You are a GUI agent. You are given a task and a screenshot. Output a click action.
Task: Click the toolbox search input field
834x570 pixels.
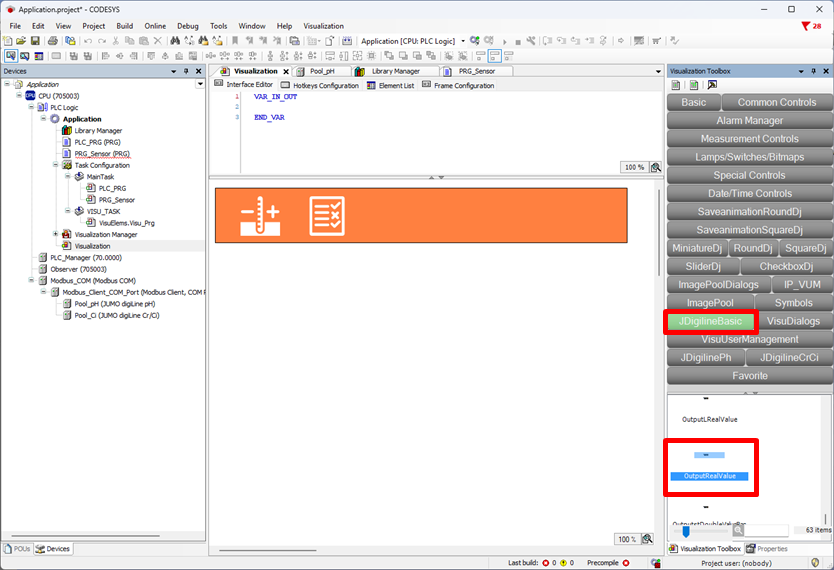(766, 530)
